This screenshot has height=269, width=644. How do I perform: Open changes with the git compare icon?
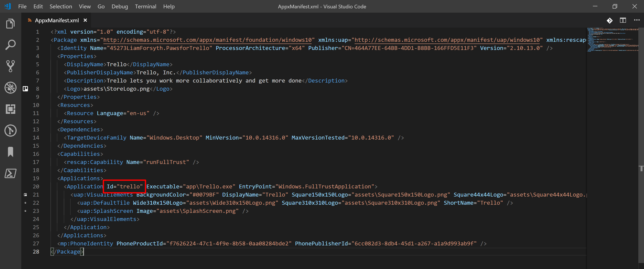point(609,20)
